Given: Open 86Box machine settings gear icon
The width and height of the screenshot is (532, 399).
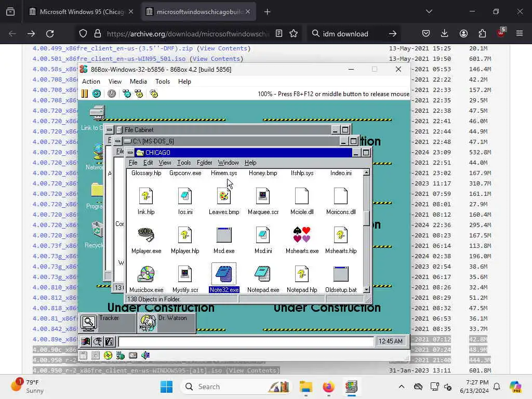Looking at the screenshot, I should click(x=154, y=94).
